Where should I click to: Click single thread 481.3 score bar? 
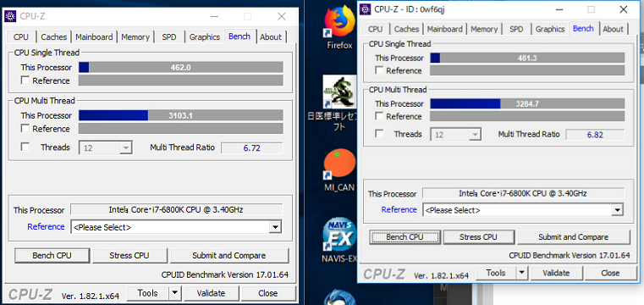pos(527,58)
